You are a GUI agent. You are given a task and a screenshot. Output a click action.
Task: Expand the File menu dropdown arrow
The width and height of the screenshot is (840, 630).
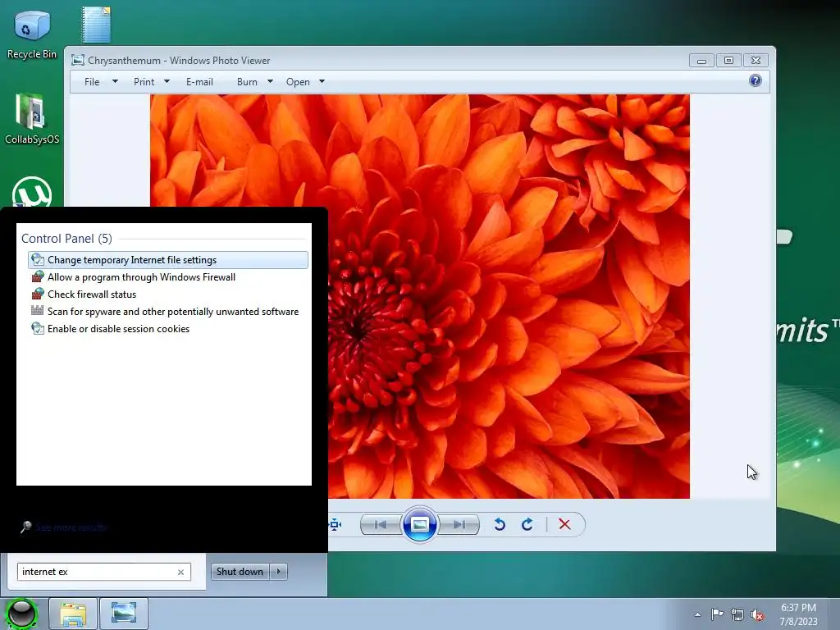click(115, 81)
